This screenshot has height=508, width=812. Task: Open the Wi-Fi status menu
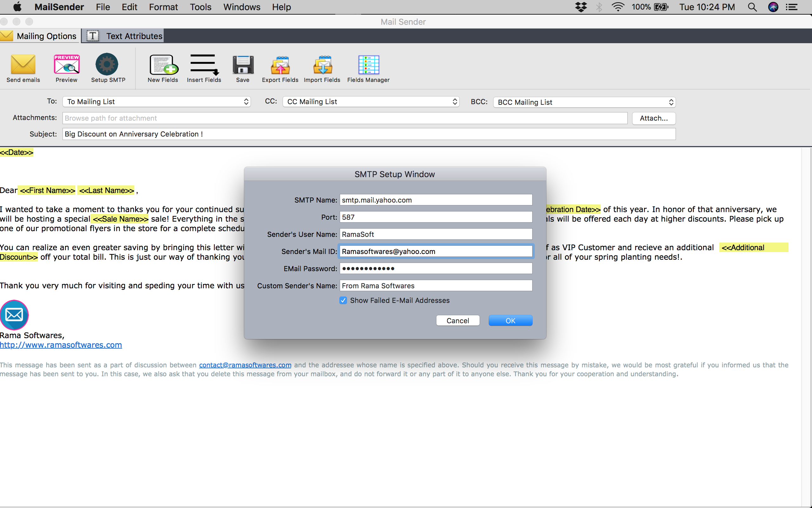(x=618, y=7)
